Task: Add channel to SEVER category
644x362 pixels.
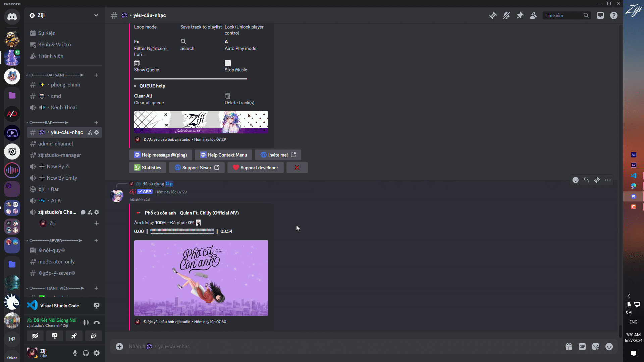Action: (96, 241)
